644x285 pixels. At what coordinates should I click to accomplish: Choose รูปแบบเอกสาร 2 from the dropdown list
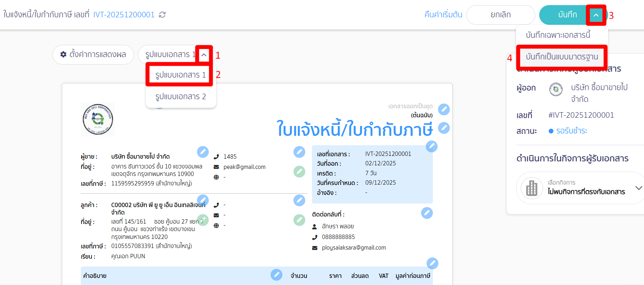[180, 96]
